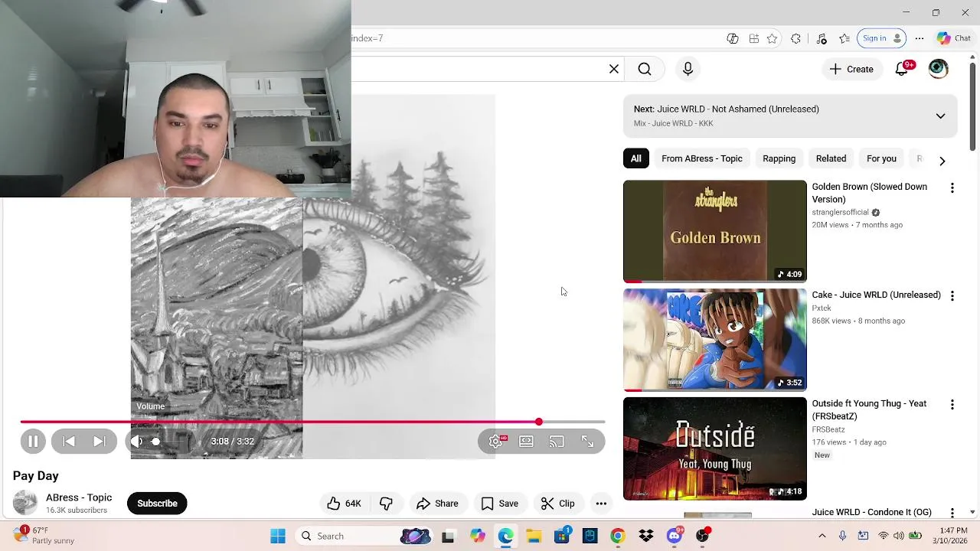Image resolution: width=980 pixels, height=551 pixels.
Task: Expand the Next mix playlist panel
Action: coord(940,116)
